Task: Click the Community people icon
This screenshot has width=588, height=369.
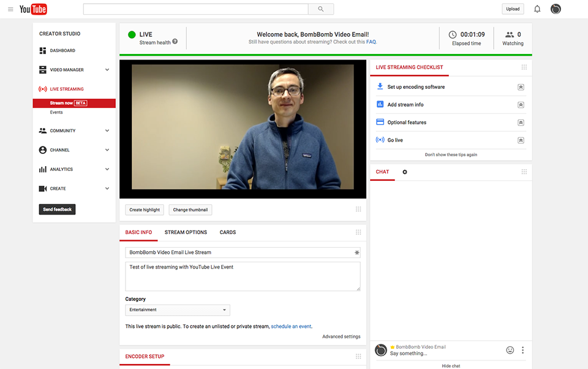Action: point(43,131)
